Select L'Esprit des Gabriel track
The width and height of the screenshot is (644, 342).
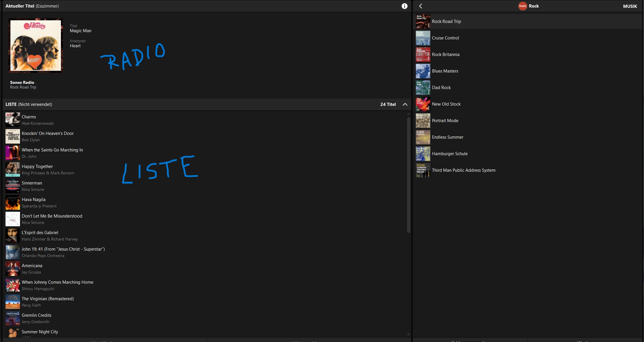(x=205, y=236)
